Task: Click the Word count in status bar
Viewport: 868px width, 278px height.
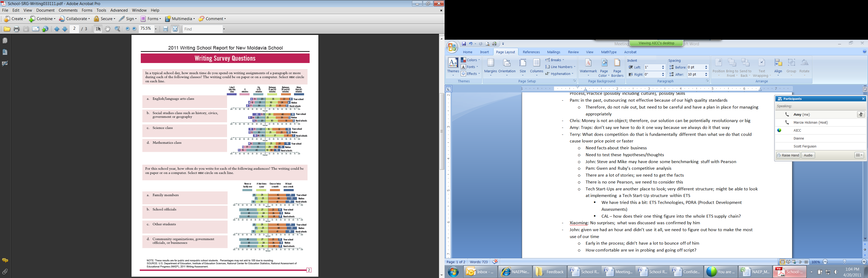Action: click(479, 262)
